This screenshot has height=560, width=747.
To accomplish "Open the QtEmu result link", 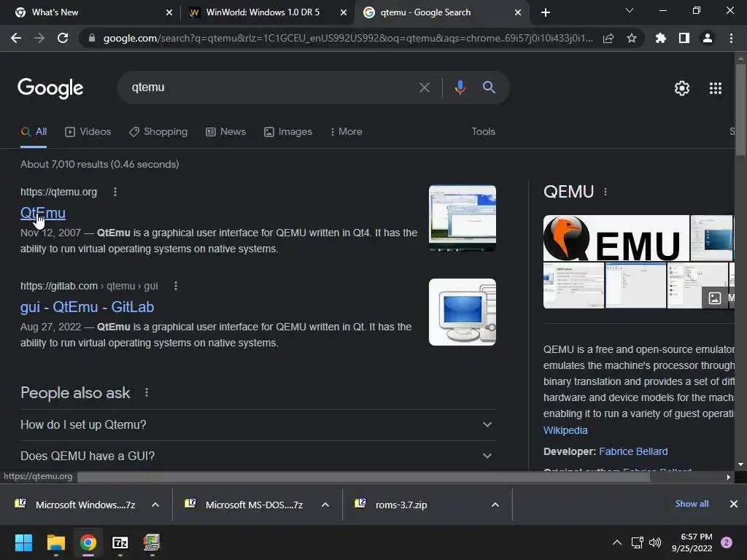I will click(43, 213).
